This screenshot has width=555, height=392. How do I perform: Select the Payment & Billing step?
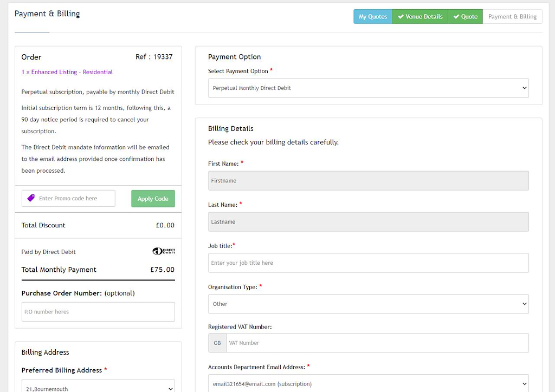click(x=512, y=17)
